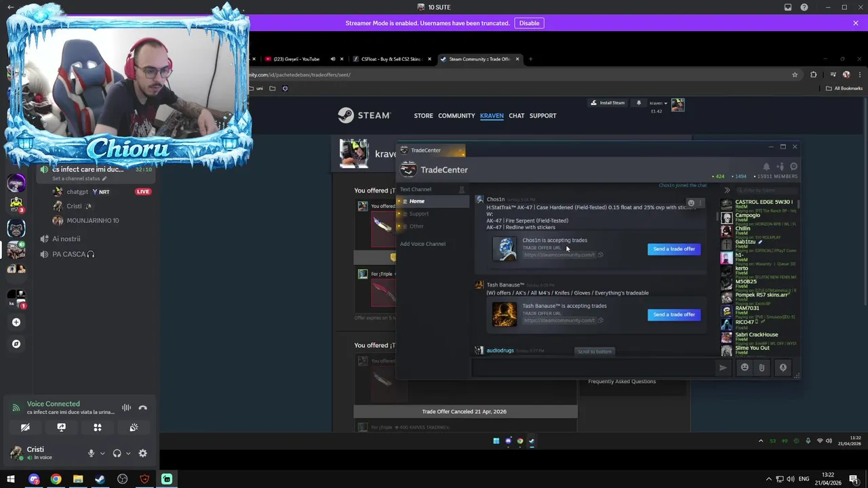Screen dimensions: 868x488
Task: Open Steam notifications bell on webpage
Action: (x=638, y=103)
